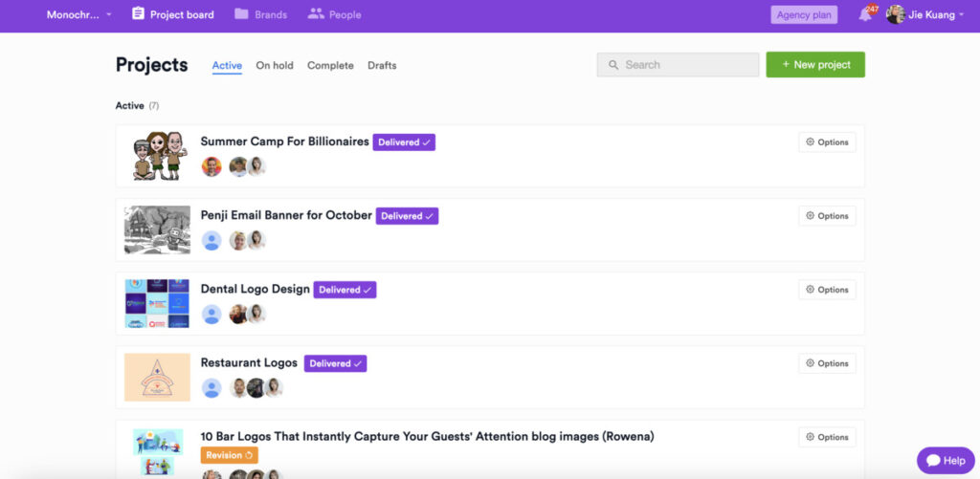Click into the Search projects field
This screenshot has height=479, width=980.
pos(679,65)
